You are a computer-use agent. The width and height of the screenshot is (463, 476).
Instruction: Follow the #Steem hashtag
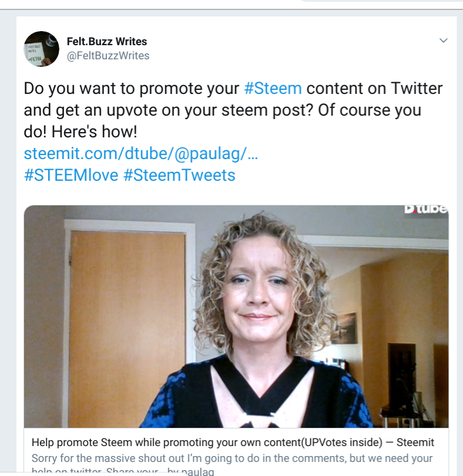coord(273,89)
